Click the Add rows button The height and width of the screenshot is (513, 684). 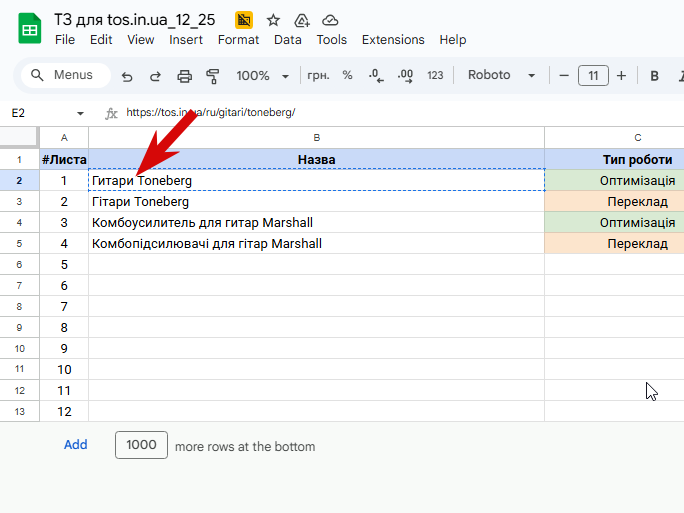pos(75,445)
